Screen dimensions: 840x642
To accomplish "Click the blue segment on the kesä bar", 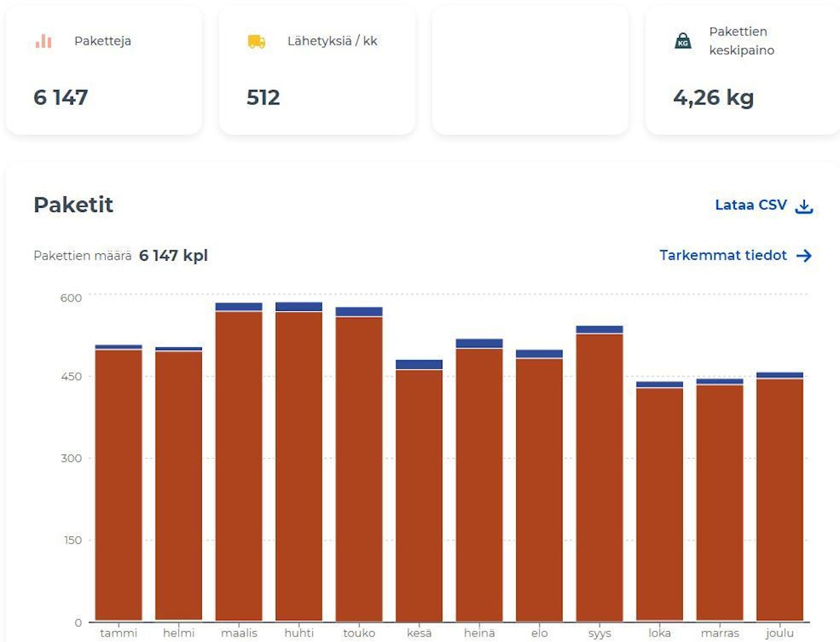I will [x=419, y=364].
